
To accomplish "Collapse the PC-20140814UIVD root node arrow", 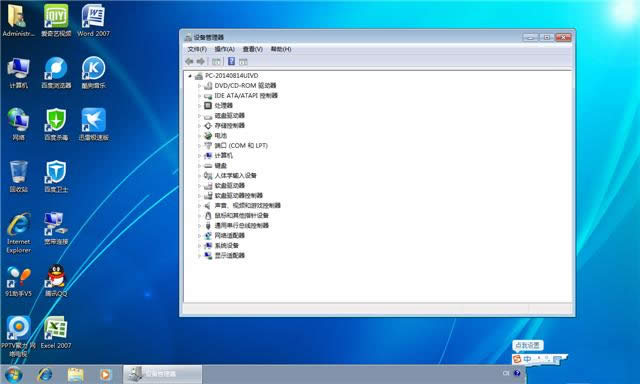I will point(190,76).
